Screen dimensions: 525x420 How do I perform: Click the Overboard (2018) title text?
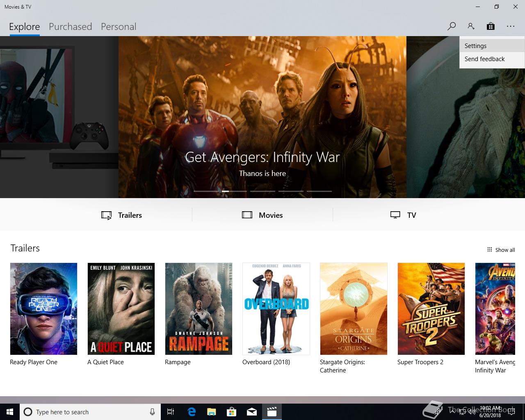pyautogui.click(x=266, y=362)
